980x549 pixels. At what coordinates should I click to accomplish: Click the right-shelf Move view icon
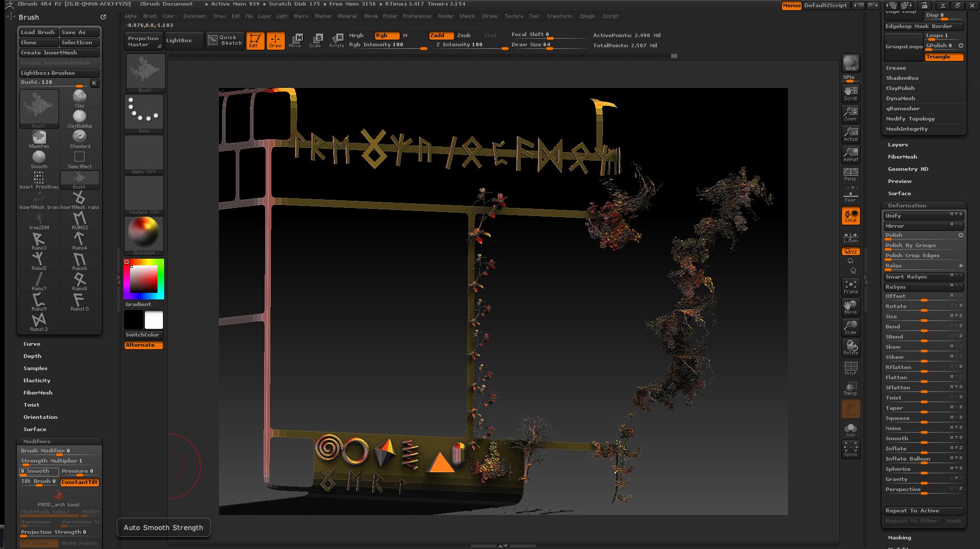tap(850, 307)
